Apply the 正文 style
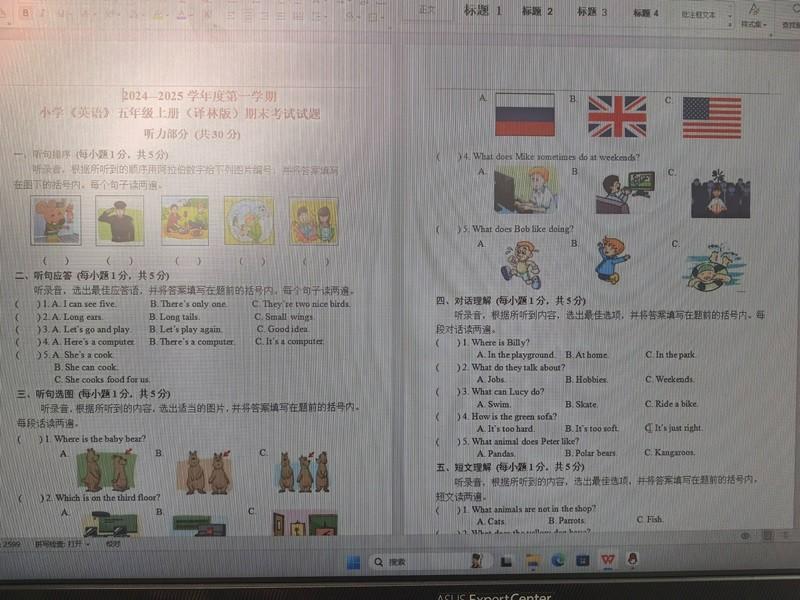Viewport: 800px width, 600px height. point(427,10)
